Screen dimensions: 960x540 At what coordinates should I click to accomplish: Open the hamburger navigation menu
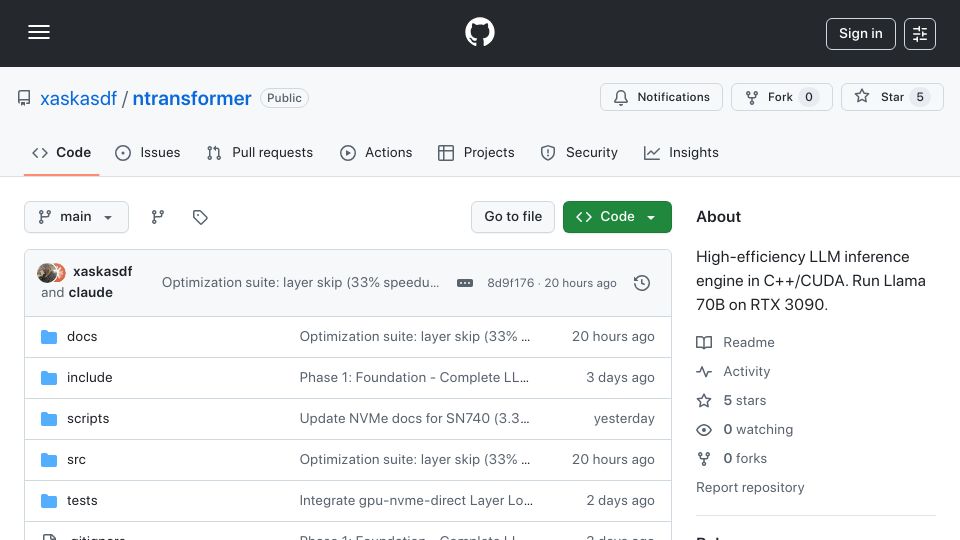39,32
